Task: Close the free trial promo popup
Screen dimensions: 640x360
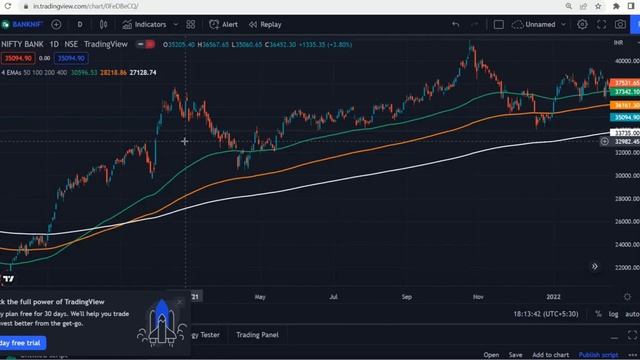Action: coord(180,302)
